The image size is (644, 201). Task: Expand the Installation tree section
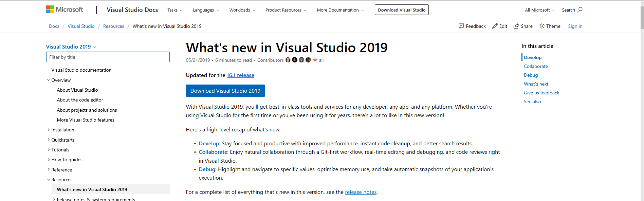click(x=49, y=130)
